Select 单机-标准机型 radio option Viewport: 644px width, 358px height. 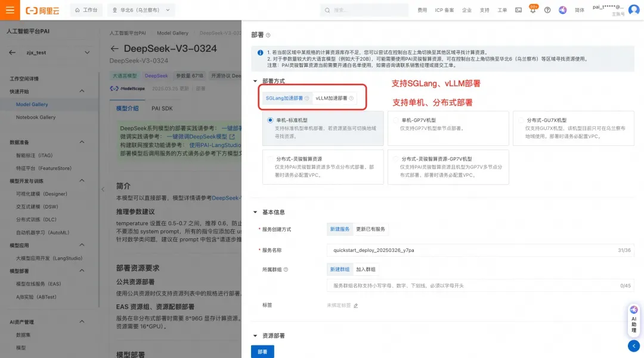[x=270, y=120]
